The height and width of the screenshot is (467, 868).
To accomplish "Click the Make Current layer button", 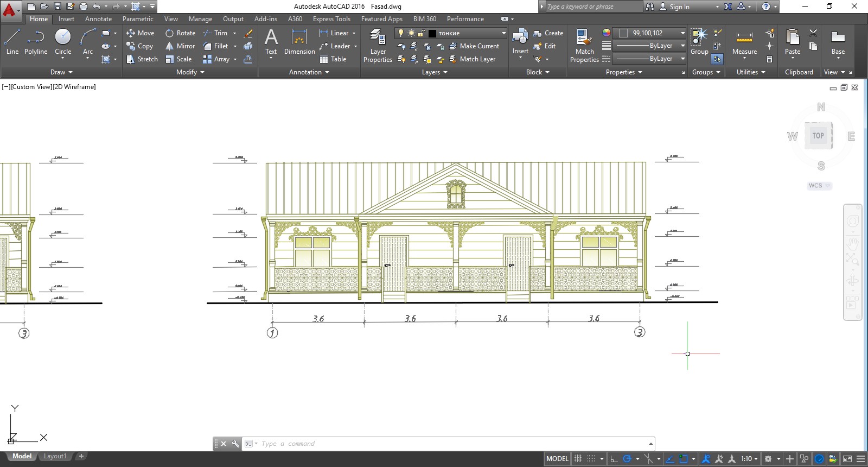I will point(474,46).
